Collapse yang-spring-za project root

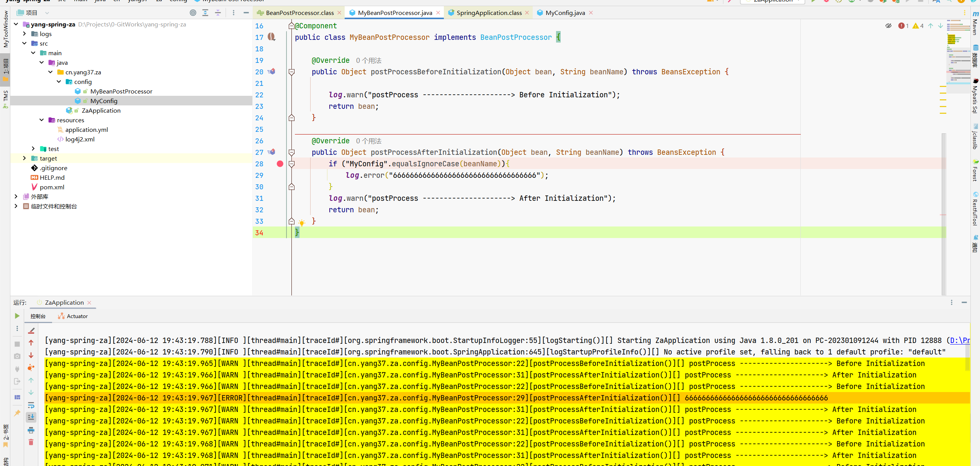point(16,24)
